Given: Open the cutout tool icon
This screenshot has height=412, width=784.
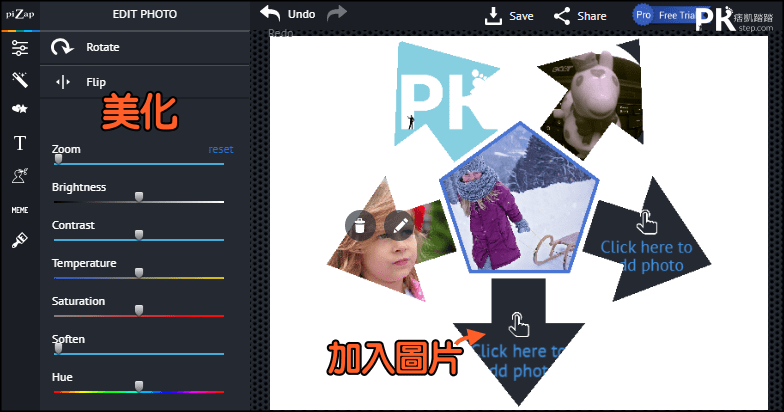Looking at the screenshot, I should pyautogui.click(x=20, y=176).
